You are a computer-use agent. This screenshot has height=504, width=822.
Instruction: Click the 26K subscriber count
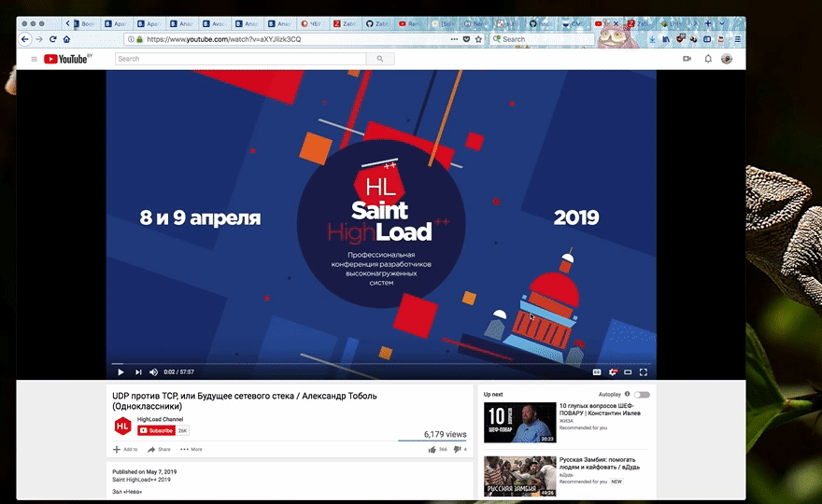click(182, 430)
